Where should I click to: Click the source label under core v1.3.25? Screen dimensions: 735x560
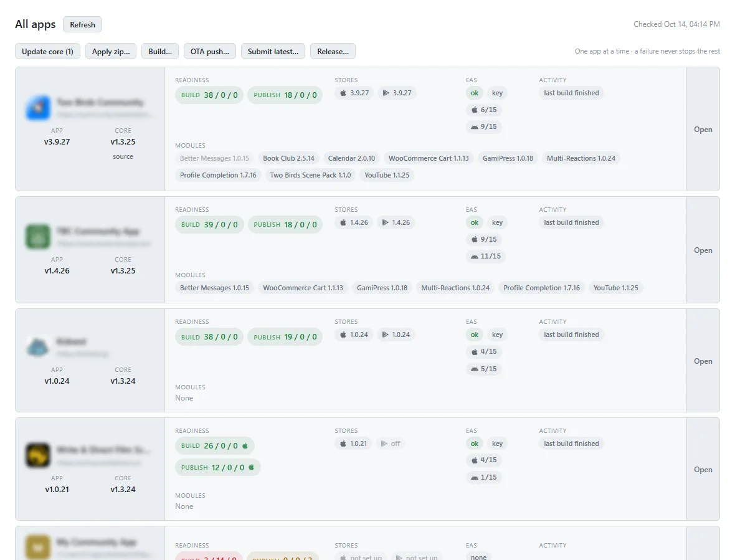coord(123,156)
